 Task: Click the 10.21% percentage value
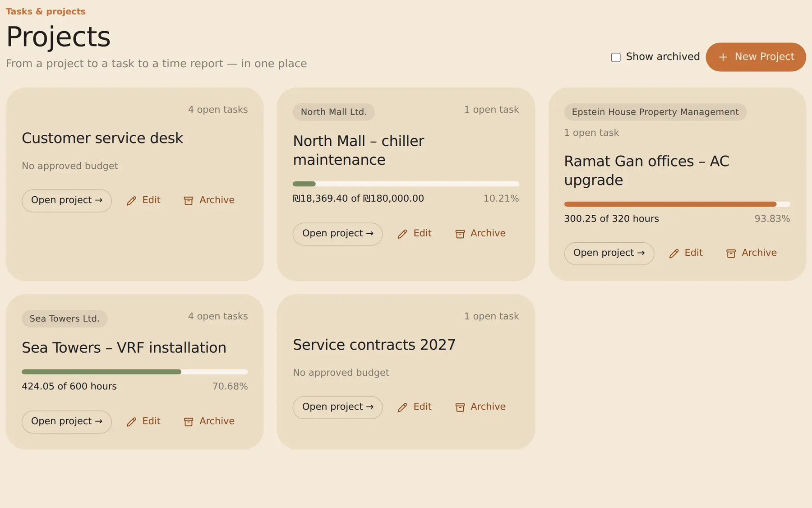[x=501, y=199]
